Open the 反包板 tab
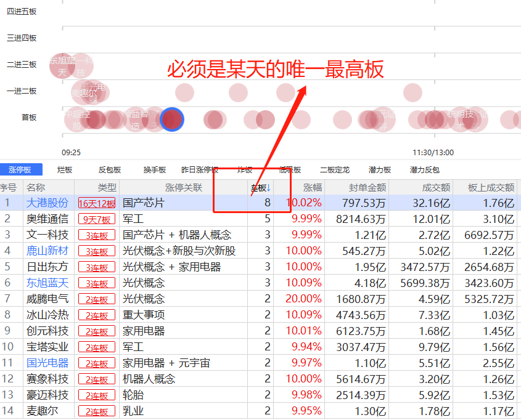The height and width of the screenshot is (420, 521). (110, 170)
